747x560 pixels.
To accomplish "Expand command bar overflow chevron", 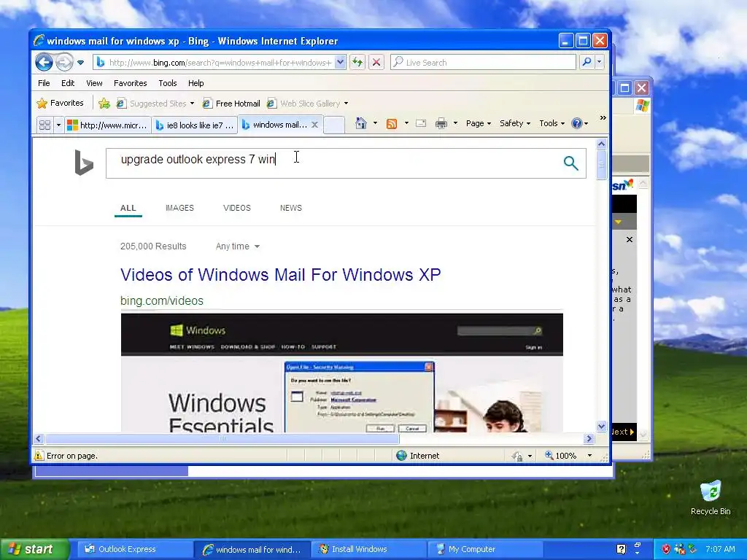I will tap(603, 117).
